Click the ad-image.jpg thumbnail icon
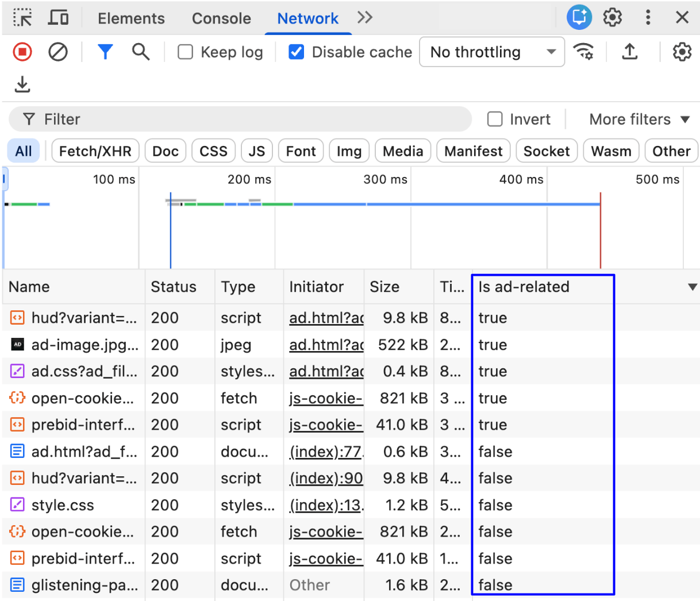 [x=18, y=345]
